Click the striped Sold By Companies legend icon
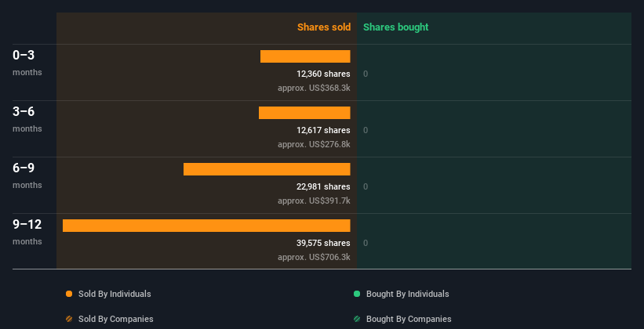Image resolution: width=644 pixels, height=329 pixels. (69, 319)
